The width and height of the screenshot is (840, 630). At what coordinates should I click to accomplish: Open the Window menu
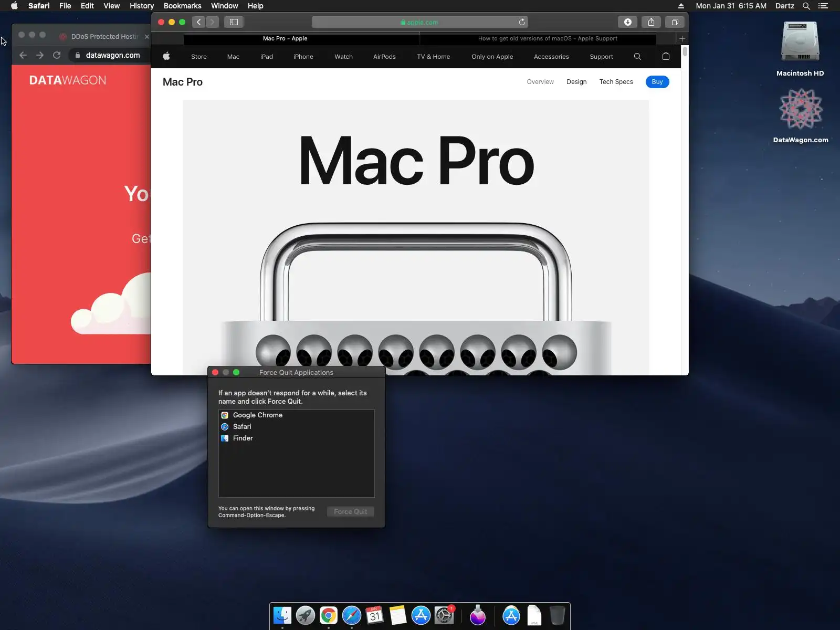[225, 6]
